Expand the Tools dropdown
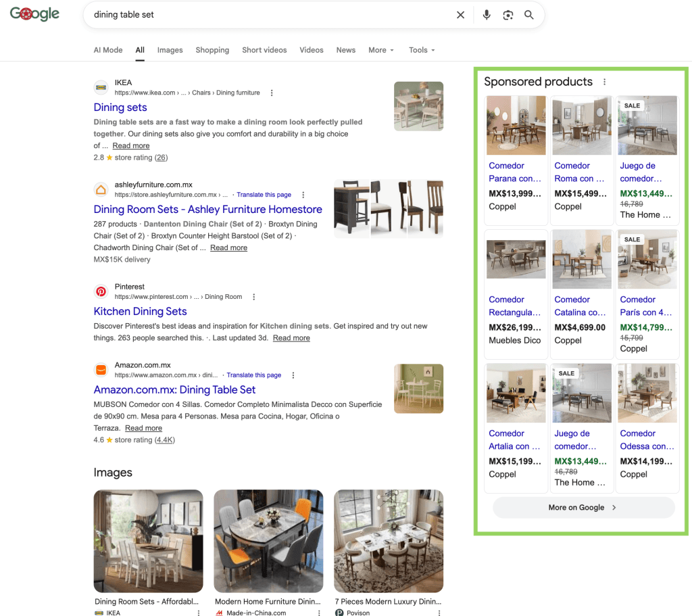Viewport: 692px width, 616px height. pos(422,50)
